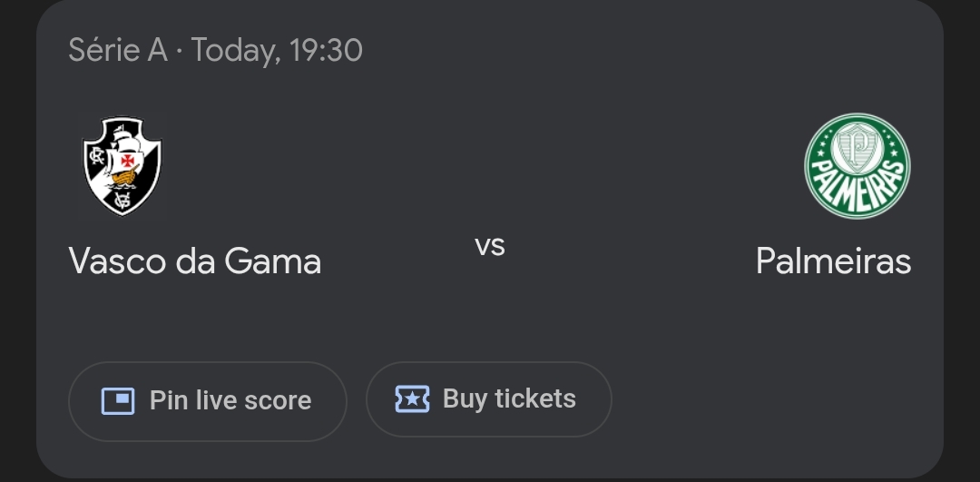Open the Palmeiras team name

(x=833, y=261)
